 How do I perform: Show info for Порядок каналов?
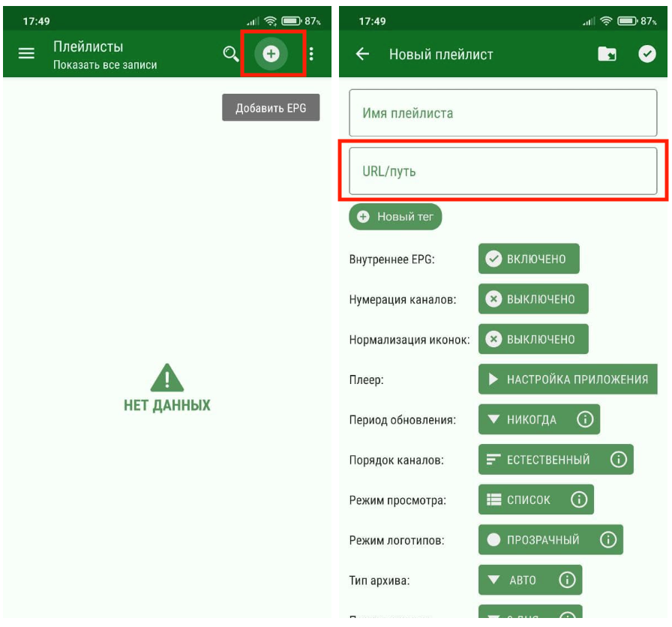(618, 460)
